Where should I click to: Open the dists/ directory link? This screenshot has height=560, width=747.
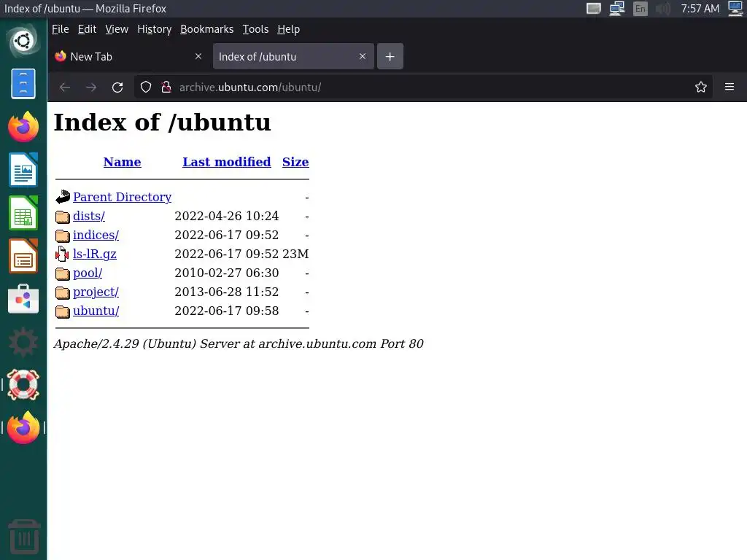[x=89, y=216]
